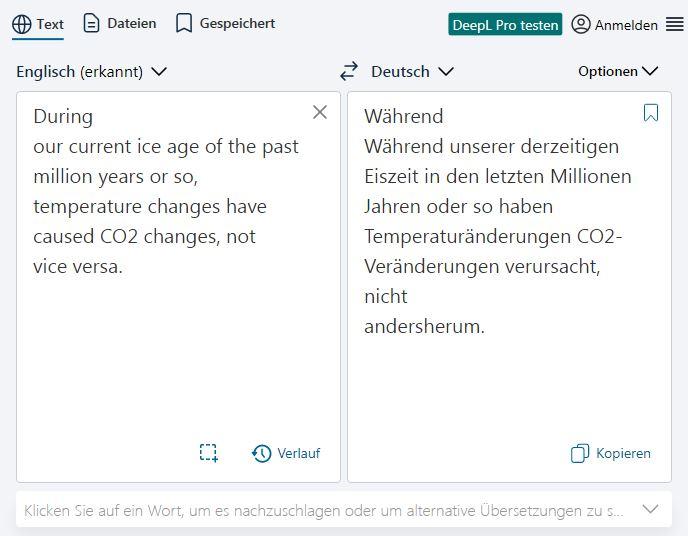The height and width of the screenshot is (536, 688).
Task: Open the hamburger menu
Action: 675,24
